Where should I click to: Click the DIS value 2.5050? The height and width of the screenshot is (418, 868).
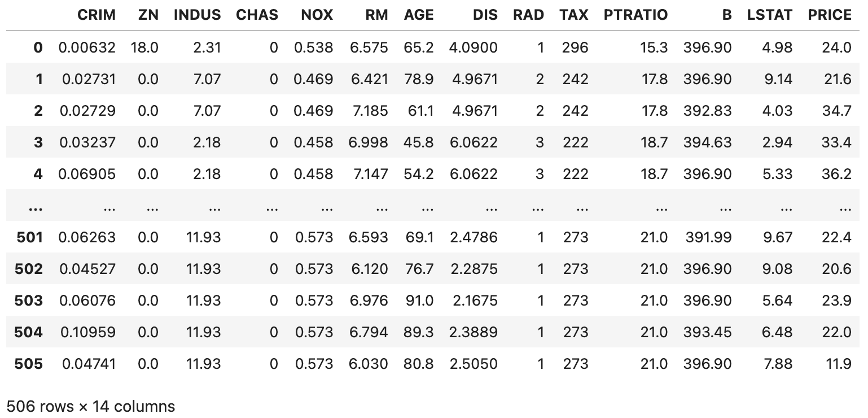click(474, 364)
